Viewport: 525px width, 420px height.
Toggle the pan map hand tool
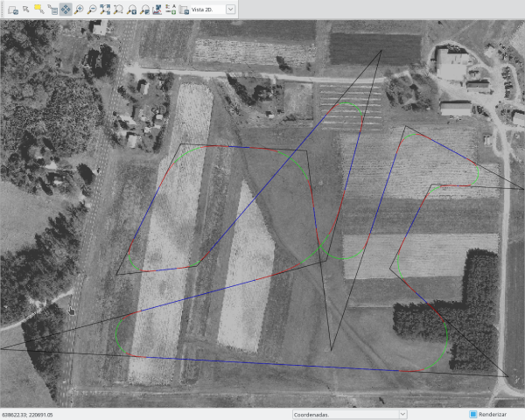(66, 9)
